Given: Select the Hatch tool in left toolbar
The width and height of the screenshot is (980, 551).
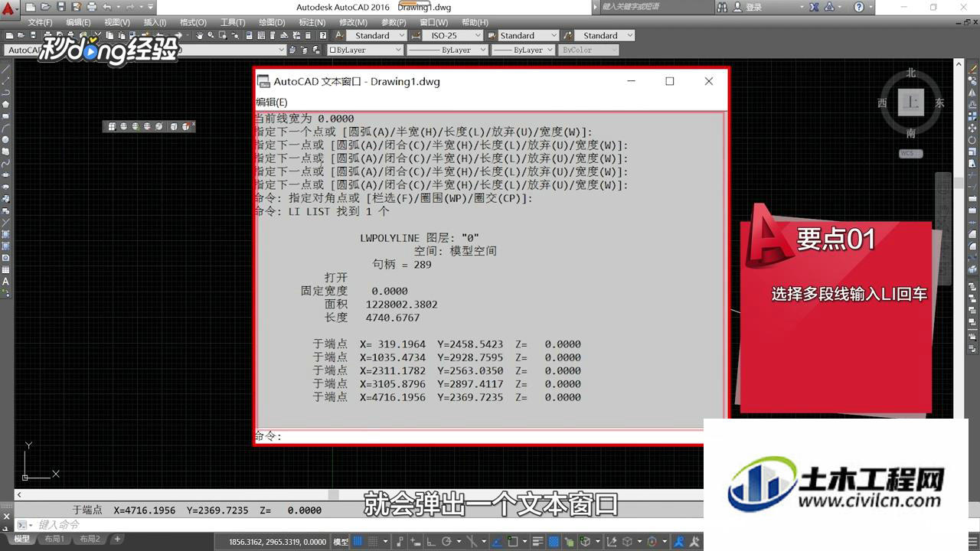Looking at the screenshot, I should [x=5, y=234].
